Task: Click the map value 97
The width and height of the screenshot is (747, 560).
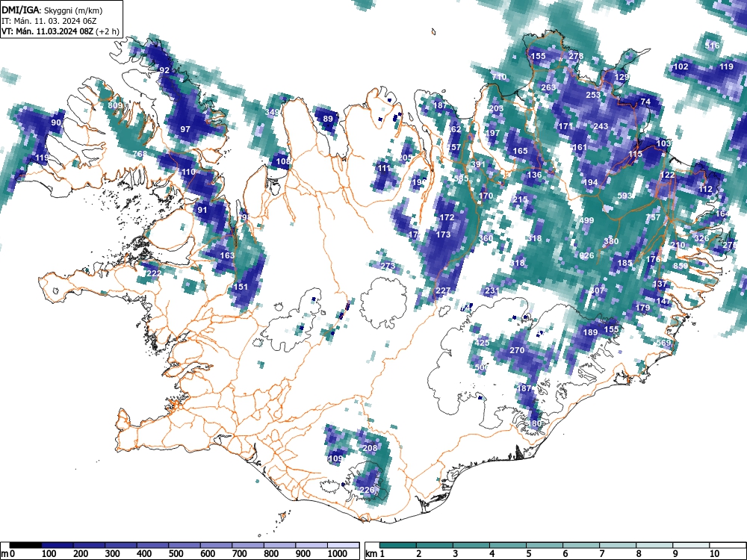Action: coord(185,129)
